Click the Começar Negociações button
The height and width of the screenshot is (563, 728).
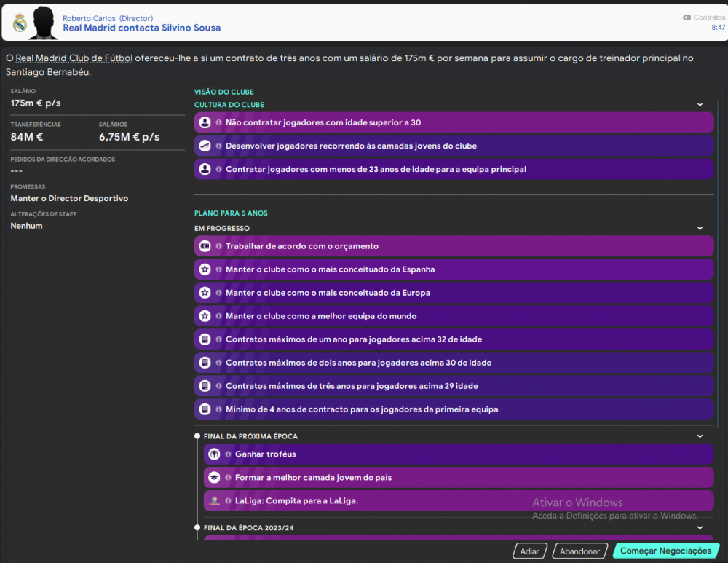point(666,551)
